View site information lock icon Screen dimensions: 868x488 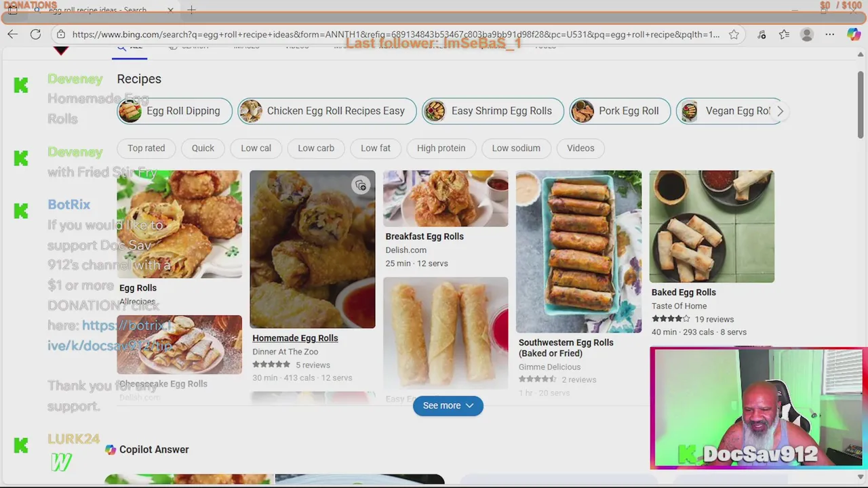(x=61, y=35)
